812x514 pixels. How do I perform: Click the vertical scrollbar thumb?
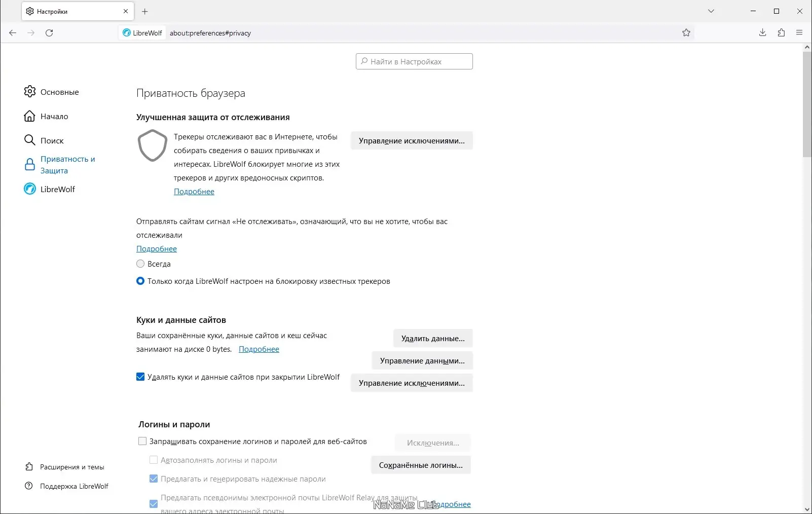click(807, 104)
